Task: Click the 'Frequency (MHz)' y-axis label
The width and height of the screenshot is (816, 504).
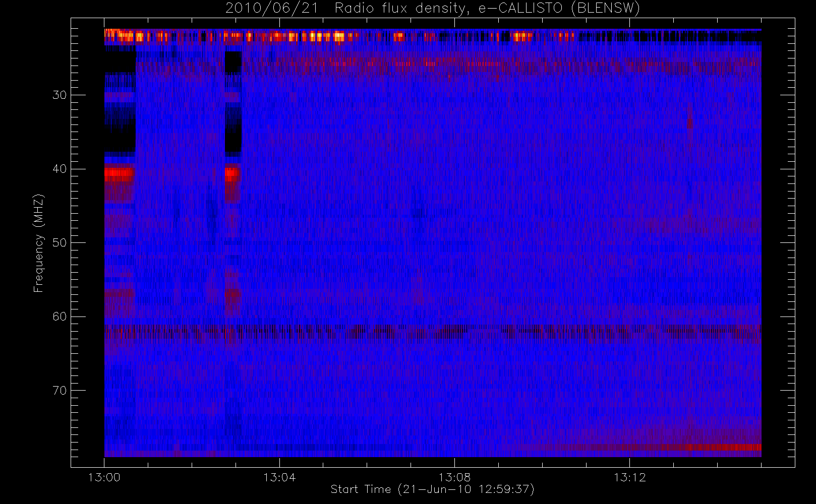Action: [39, 243]
